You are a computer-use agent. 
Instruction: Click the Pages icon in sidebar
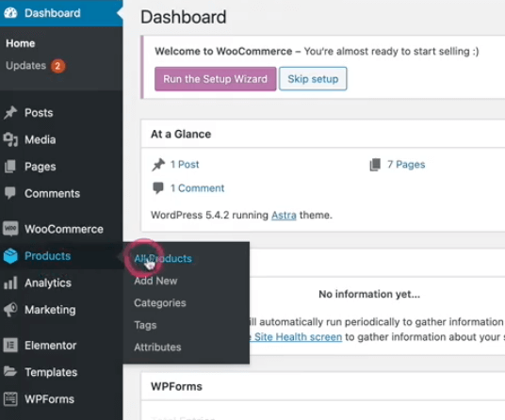10,167
